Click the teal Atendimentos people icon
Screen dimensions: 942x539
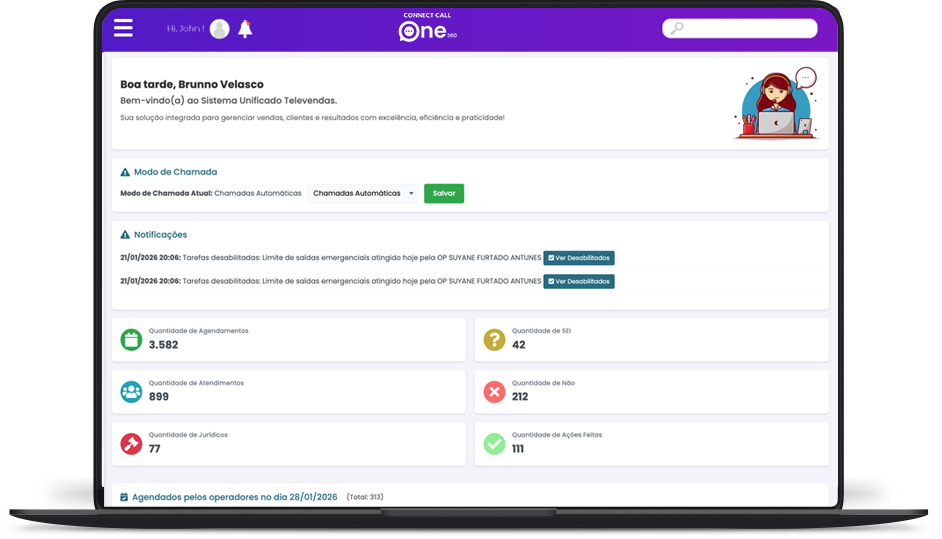pos(131,392)
